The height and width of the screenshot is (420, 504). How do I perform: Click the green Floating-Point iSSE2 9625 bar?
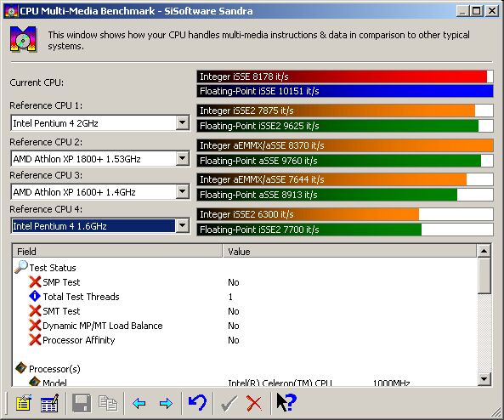(x=345, y=126)
